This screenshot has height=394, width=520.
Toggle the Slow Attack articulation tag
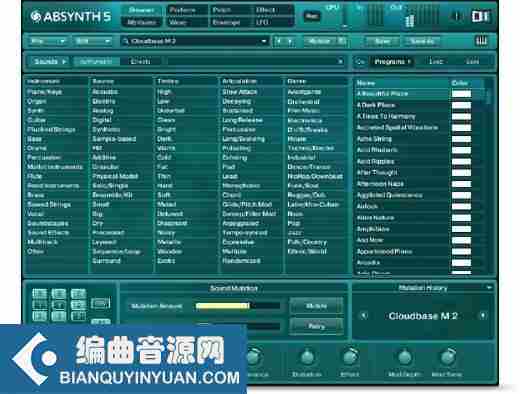click(x=239, y=92)
